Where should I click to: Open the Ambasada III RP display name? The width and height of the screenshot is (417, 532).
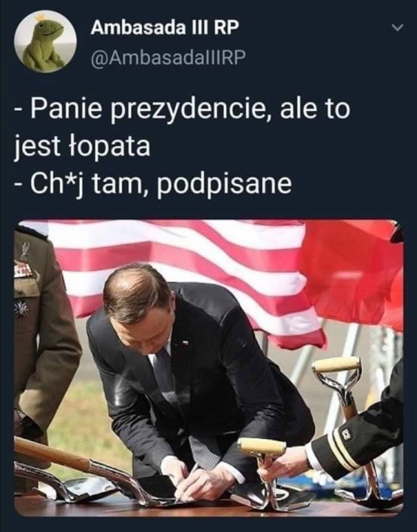pyautogui.click(x=164, y=27)
